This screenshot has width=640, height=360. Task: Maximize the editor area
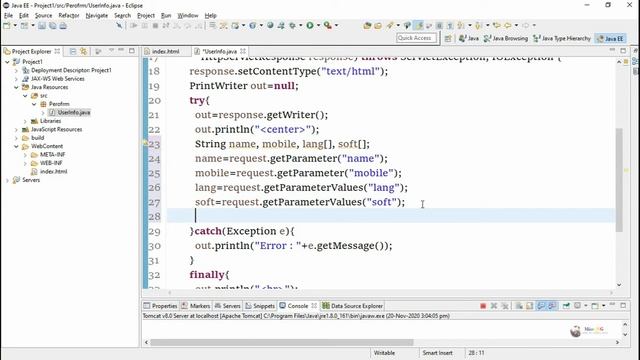coord(623,51)
